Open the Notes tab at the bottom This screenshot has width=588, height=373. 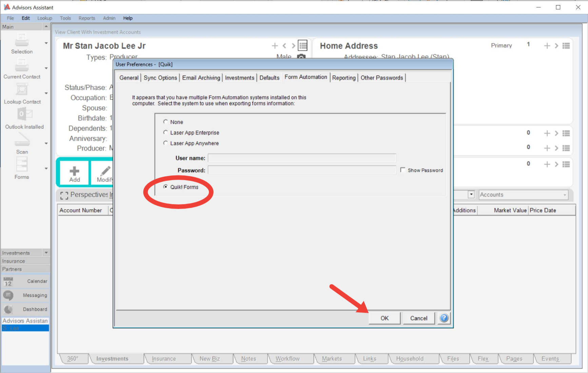click(x=249, y=359)
